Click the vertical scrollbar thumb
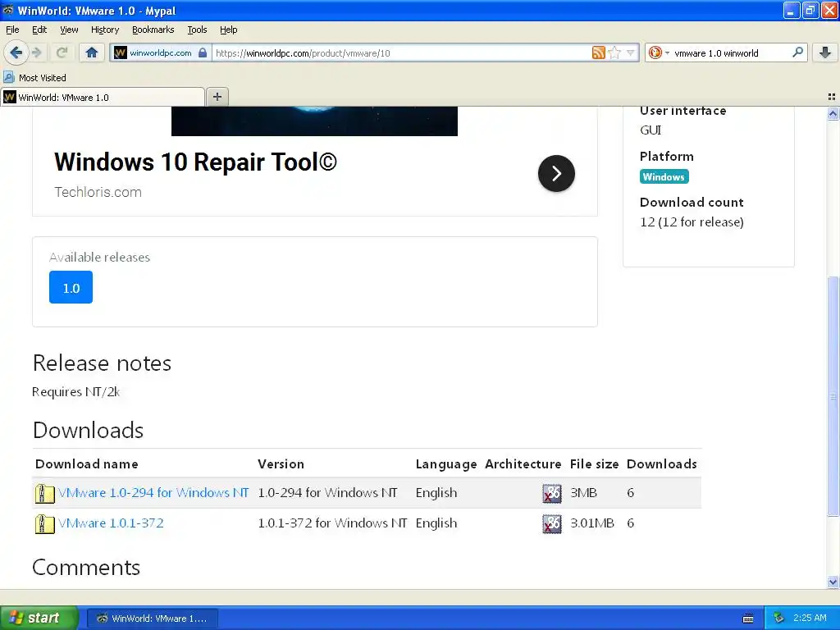840x630 pixels. pyautogui.click(x=833, y=396)
